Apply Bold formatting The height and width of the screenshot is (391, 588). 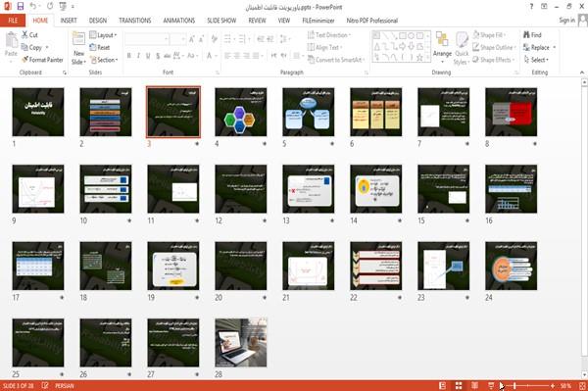coord(129,56)
